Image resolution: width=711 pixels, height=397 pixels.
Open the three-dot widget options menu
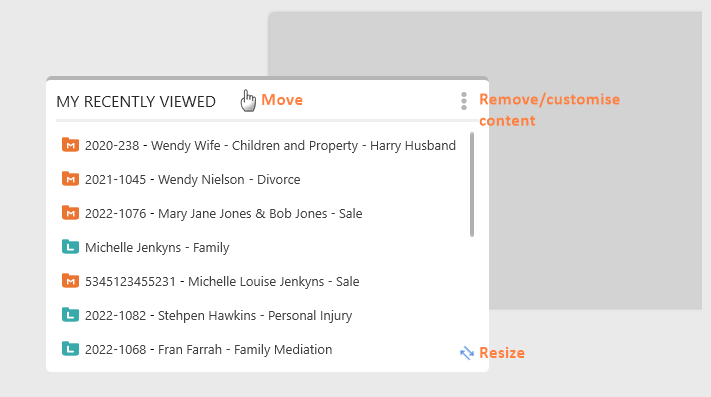[x=463, y=101]
